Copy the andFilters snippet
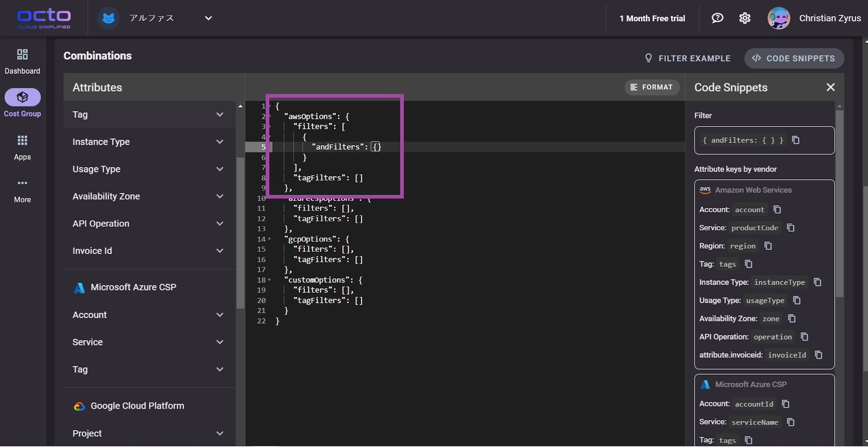868x447 pixels. (x=796, y=140)
